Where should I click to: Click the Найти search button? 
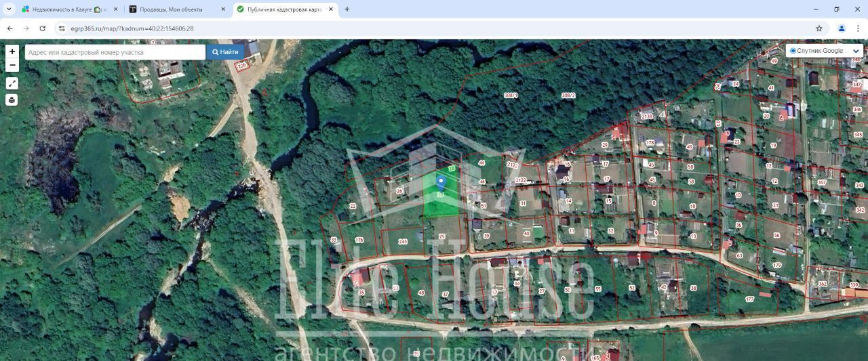pyautogui.click(x=225, y=52)
